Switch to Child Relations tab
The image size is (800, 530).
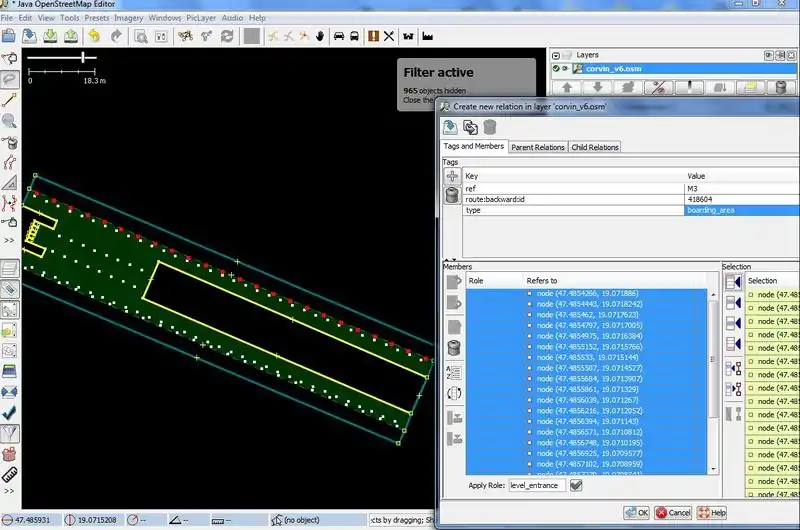(595, 147)
